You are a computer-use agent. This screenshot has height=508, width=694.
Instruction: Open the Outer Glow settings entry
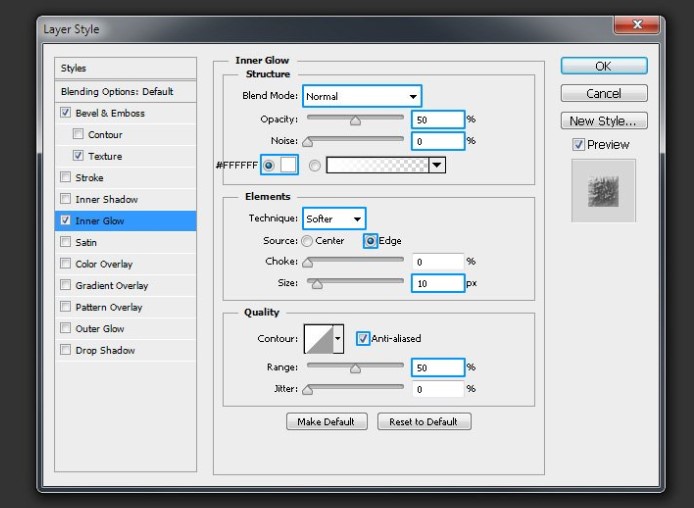coord(100,328)
